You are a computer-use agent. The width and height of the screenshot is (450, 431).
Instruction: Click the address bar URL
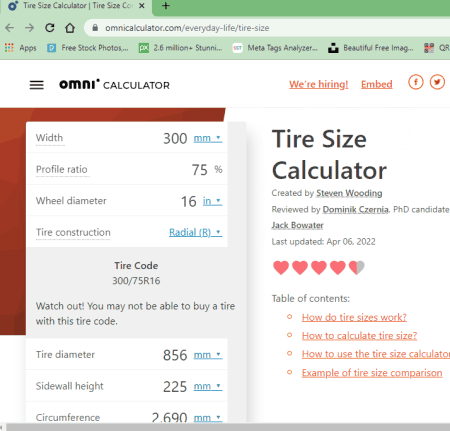tap(187, 28)
